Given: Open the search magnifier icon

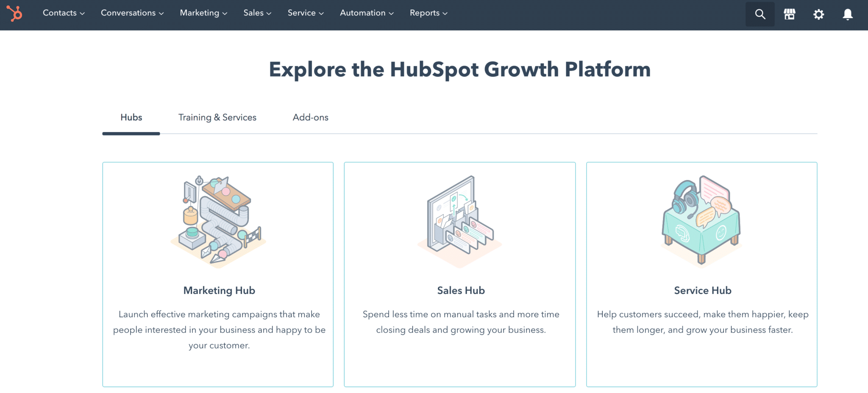Looking at the screenshot, I should click(760, 14).
